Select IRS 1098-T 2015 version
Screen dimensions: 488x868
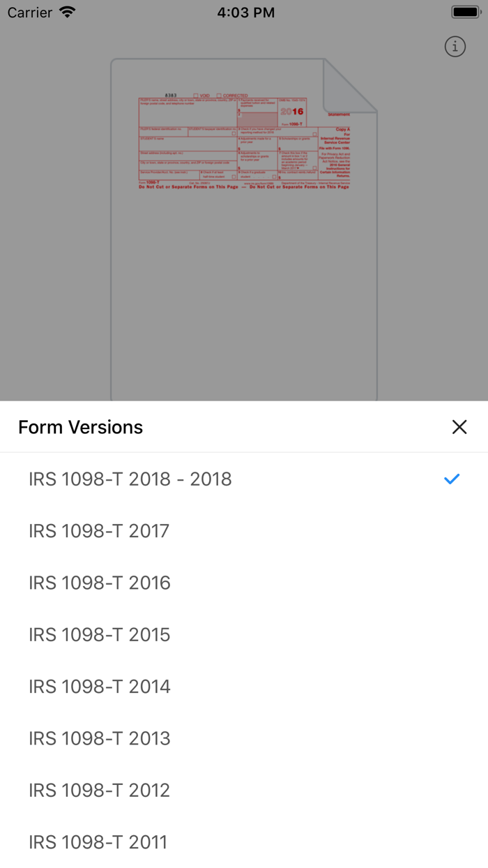click(x=99, y=635)
